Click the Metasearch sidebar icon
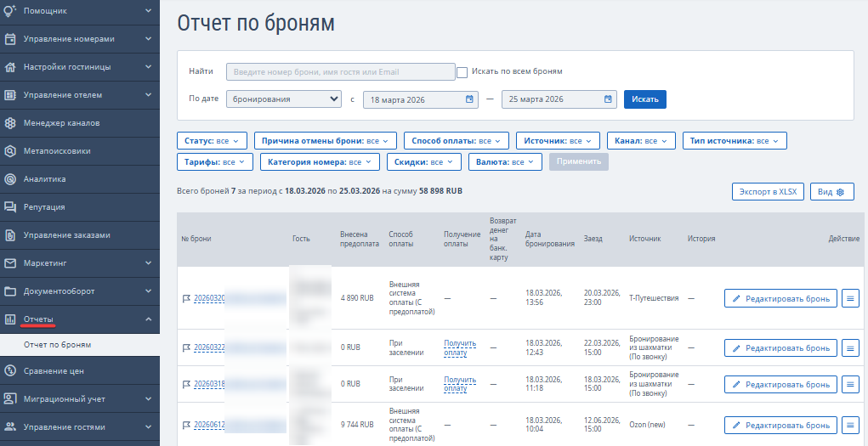Screen dimensions: 868x446 click(x=10, y=151)
